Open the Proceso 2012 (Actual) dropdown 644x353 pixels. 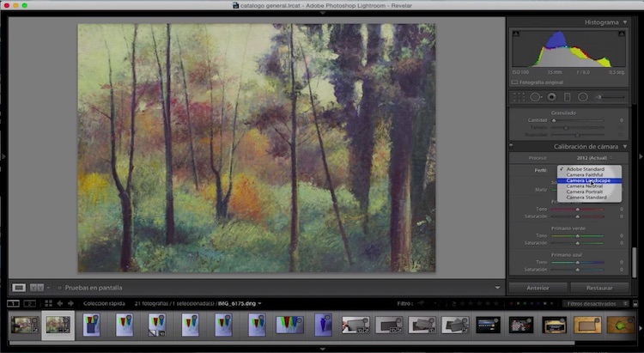pos(594,158)
